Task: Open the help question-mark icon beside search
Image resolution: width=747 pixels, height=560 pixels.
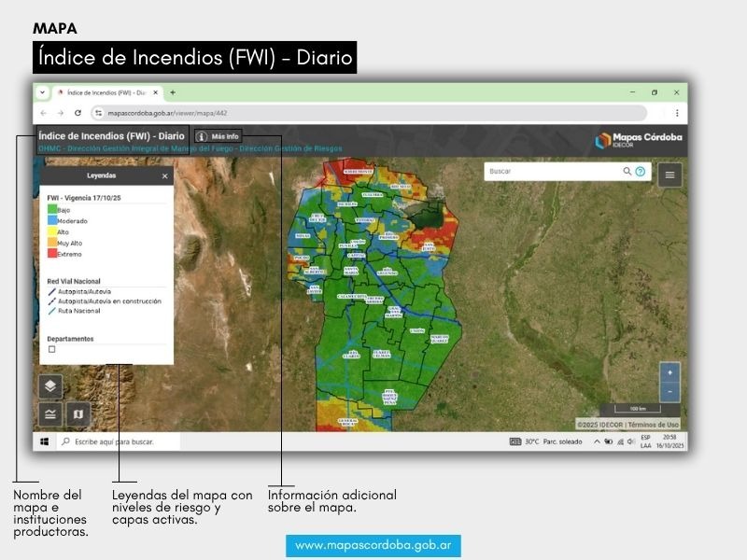Action: [x=641, y=172]
